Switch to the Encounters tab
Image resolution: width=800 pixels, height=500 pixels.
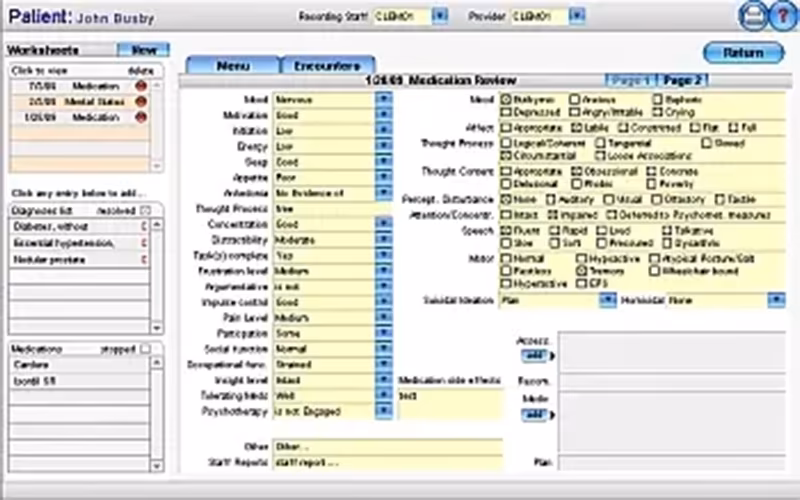(327, 66)
